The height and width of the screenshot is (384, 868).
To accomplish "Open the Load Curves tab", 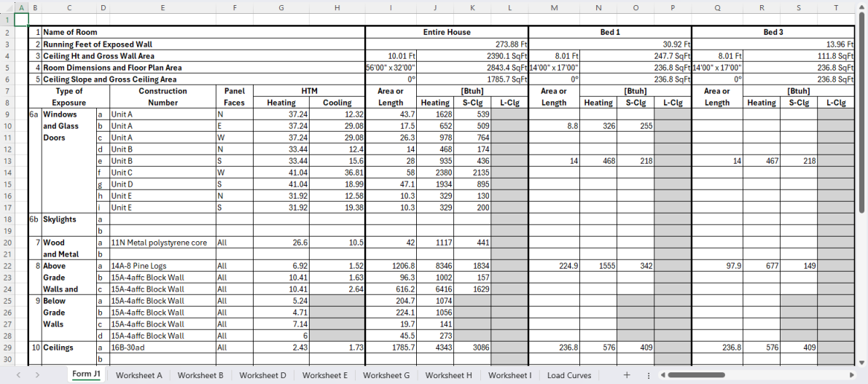I will coord(569,375).
